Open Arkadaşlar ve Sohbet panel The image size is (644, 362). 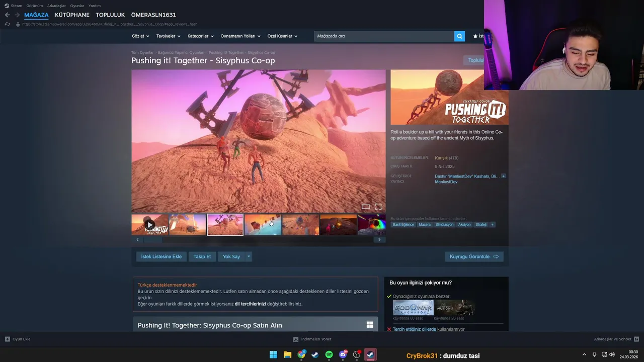(616, 339)
